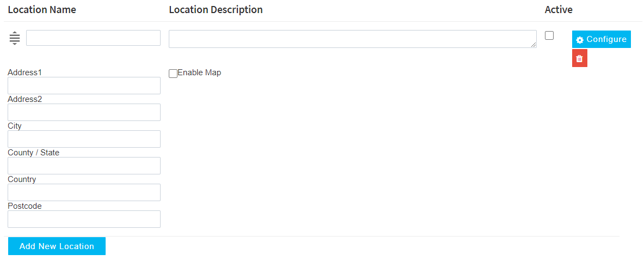Click the City input field
Viewport: 644px width, 260px height.
tap(84, 139)
